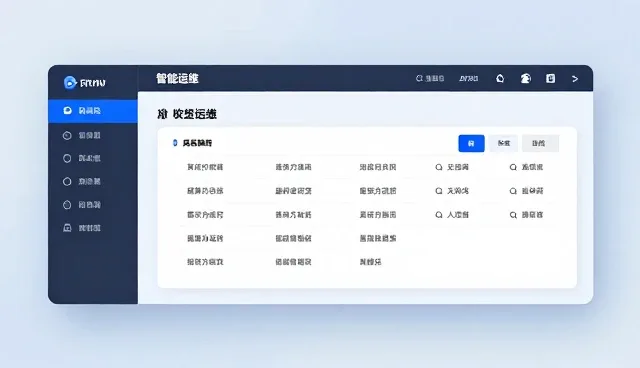Click the third row entry in the first column
The height and width of the screenshot is (368, 640).
205,215
